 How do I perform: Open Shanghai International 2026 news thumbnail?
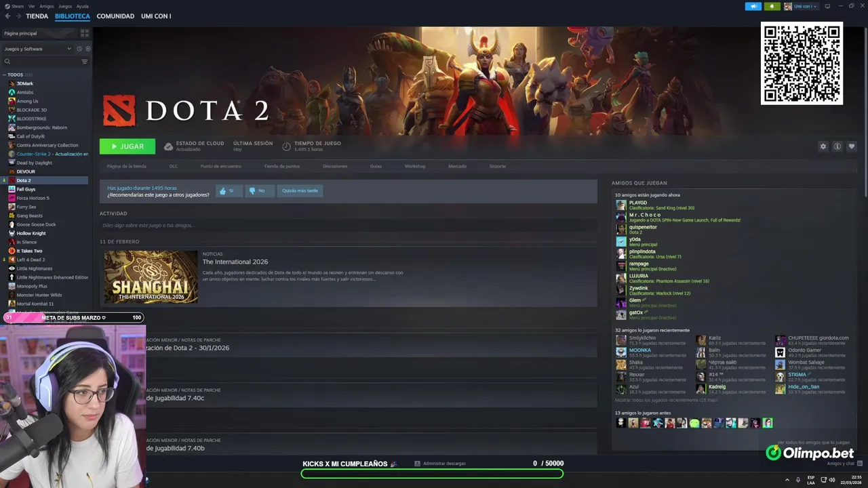tap(151, 277)
